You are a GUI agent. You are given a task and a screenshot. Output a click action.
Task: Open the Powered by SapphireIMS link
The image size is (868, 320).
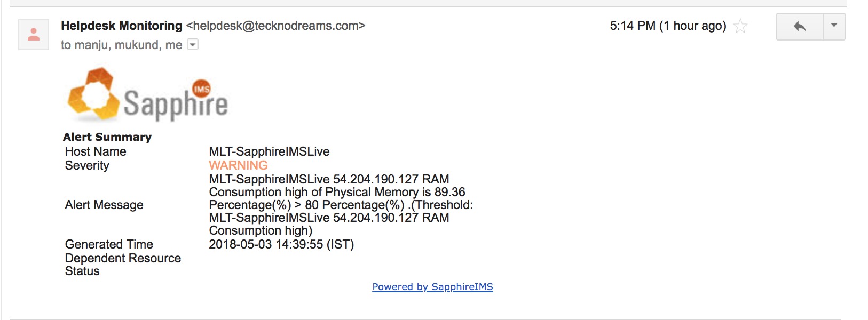(x=432, y=287)
